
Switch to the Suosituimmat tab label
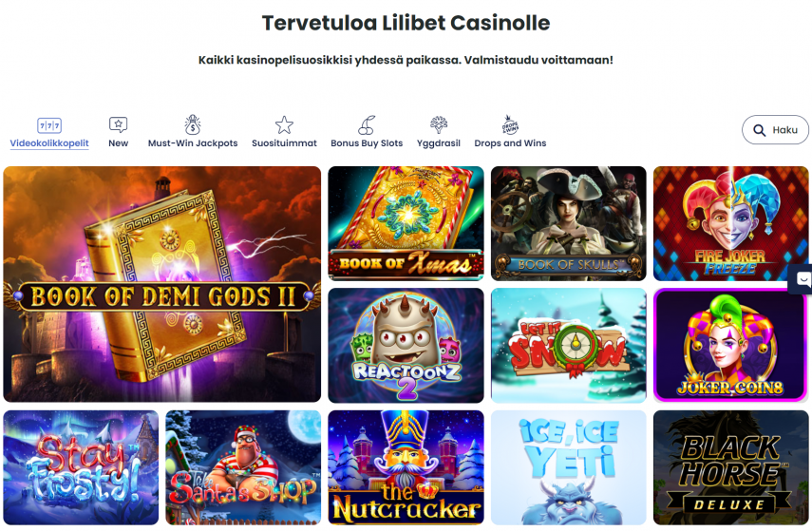(284, 143)
